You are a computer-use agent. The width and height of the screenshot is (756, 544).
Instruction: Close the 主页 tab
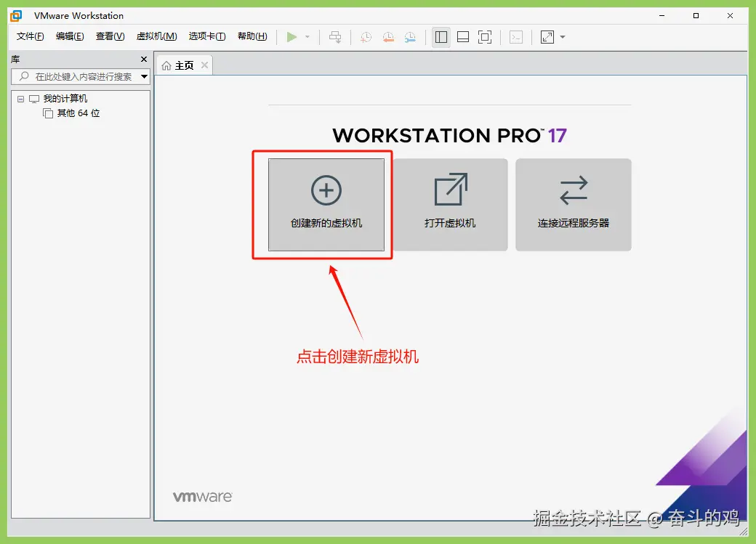tap(205, 65)
